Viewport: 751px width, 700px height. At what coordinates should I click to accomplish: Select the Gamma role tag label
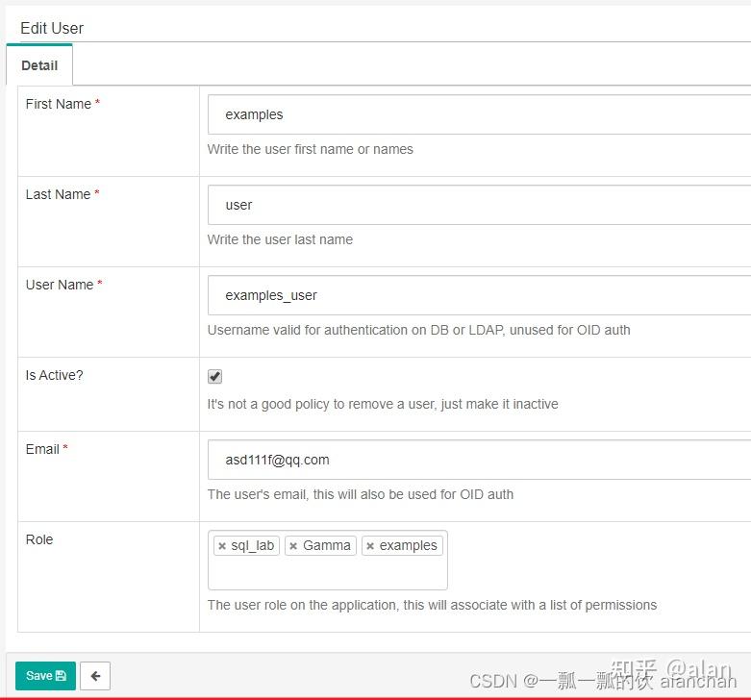click(327, 545)
